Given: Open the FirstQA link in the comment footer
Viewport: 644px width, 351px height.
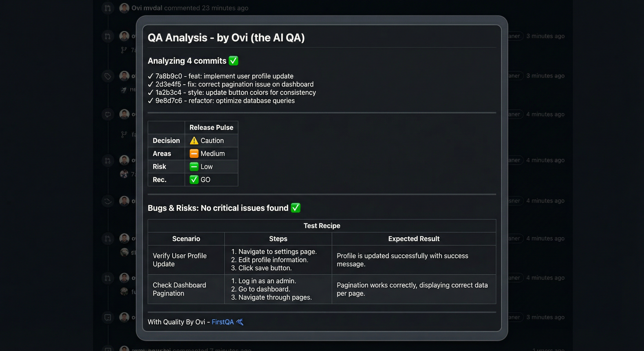Looking at the screenshot, I should point(223,322).
